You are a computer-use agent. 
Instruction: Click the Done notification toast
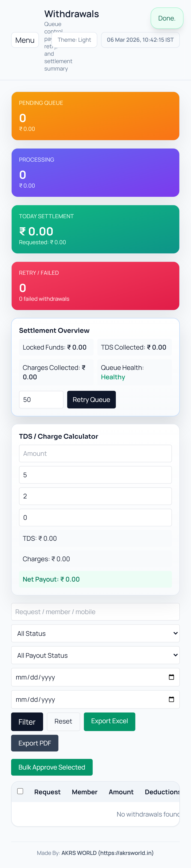[167, 18]
